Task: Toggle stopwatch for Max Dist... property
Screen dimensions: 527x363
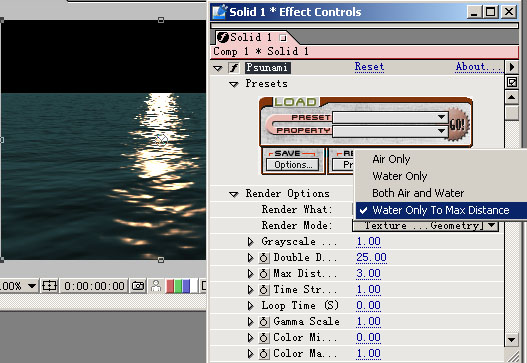Action: (264, 274)
